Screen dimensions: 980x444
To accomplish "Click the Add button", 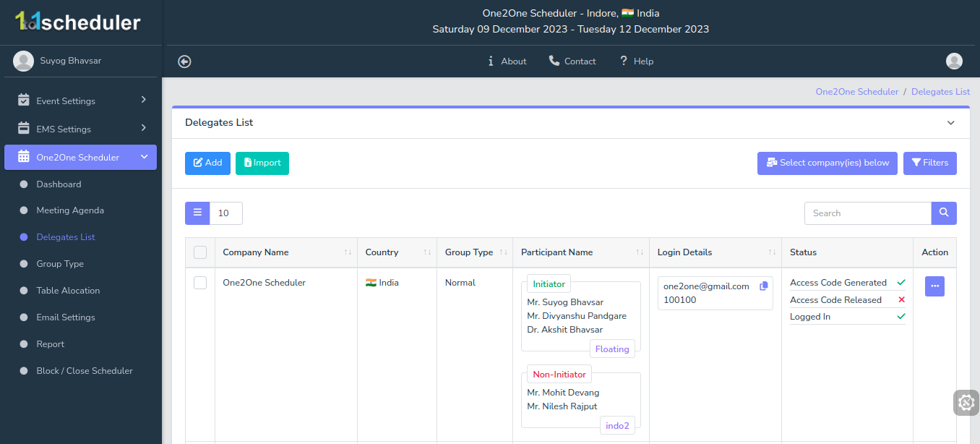I will (x=207, y=163).
